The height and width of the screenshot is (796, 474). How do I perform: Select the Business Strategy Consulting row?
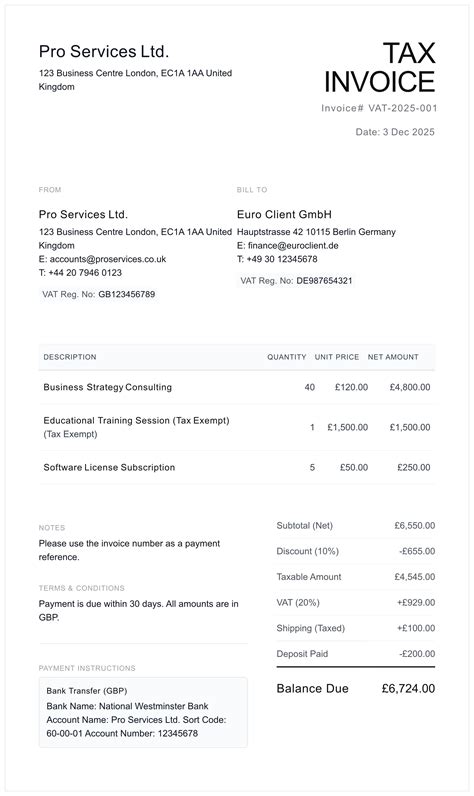(x=236, y=387)
